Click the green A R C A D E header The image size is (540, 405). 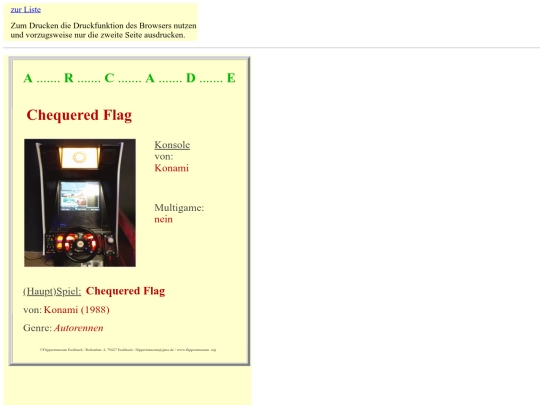tap(129, 78)
